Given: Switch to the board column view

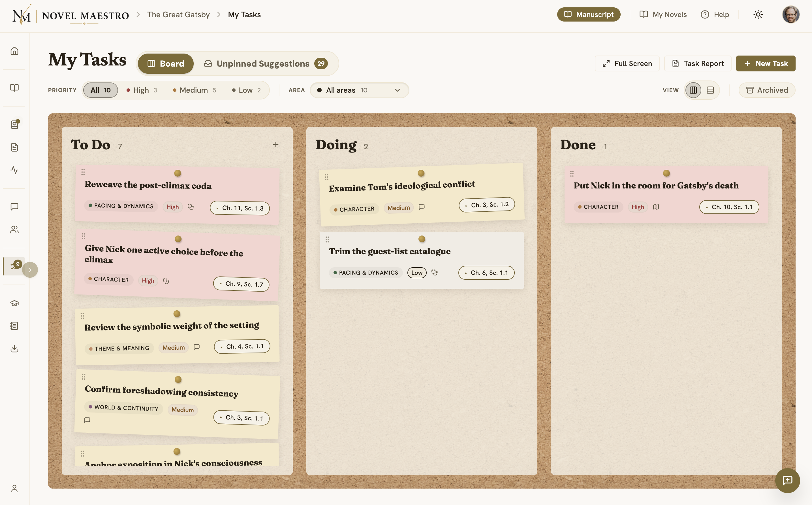Looking at the screenshot, I should [693, 90].
